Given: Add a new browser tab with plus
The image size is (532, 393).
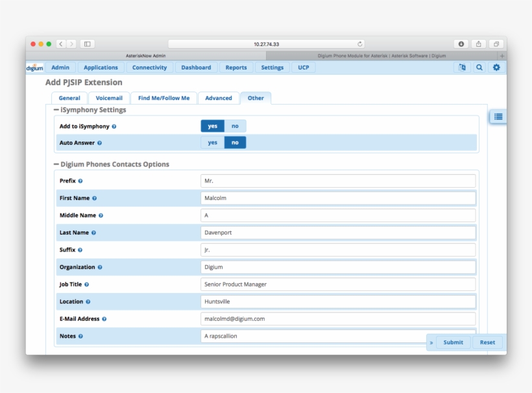Looking at the screenshot, I should [502, 56].
